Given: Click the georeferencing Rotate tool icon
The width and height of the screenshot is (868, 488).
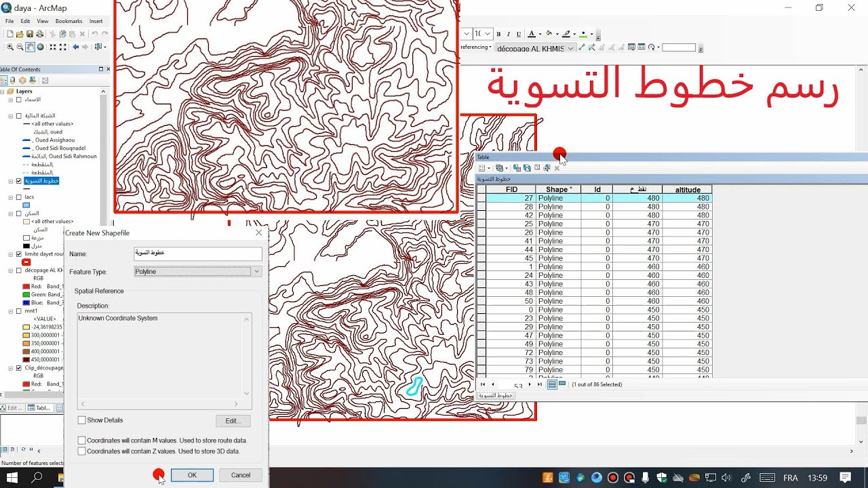Looking at the screenshot, I should tap(651, 47).
